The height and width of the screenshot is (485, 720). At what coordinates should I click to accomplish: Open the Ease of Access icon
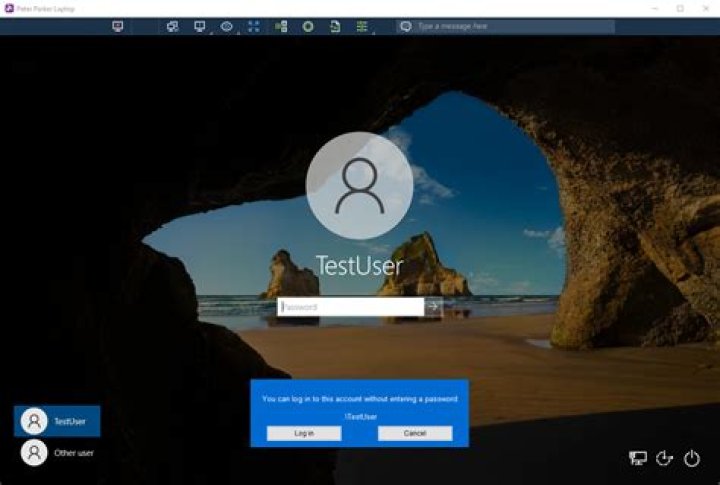point(664,459)
